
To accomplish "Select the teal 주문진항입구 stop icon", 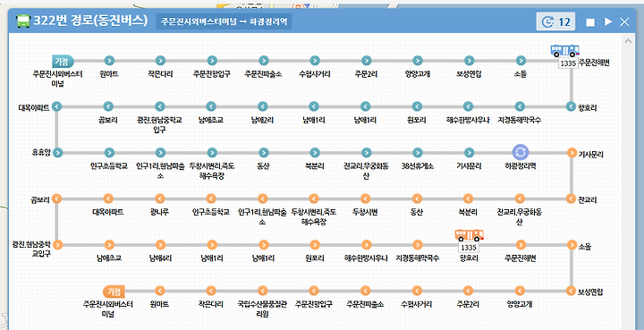I will (x=212, y=61).
